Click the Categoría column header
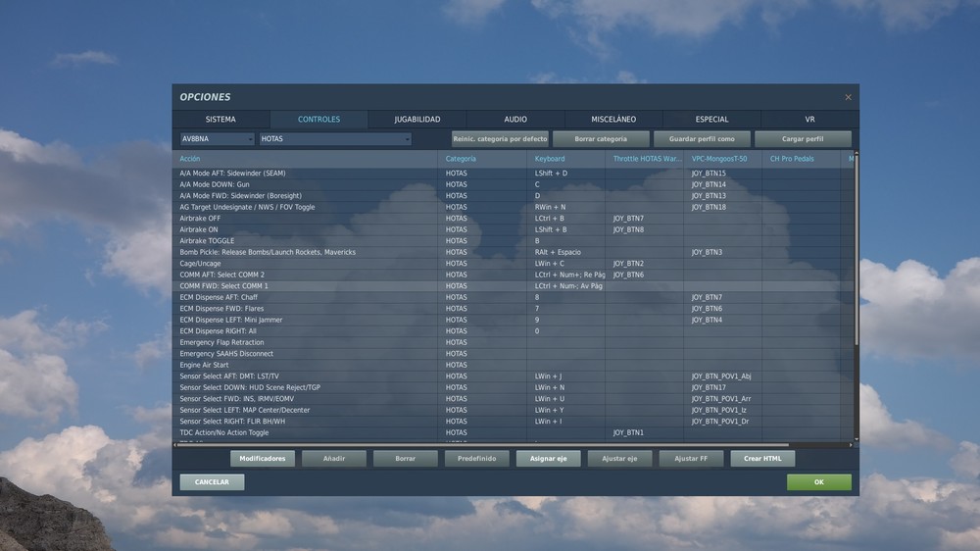 pyautogui.click(x=482, y=159)
